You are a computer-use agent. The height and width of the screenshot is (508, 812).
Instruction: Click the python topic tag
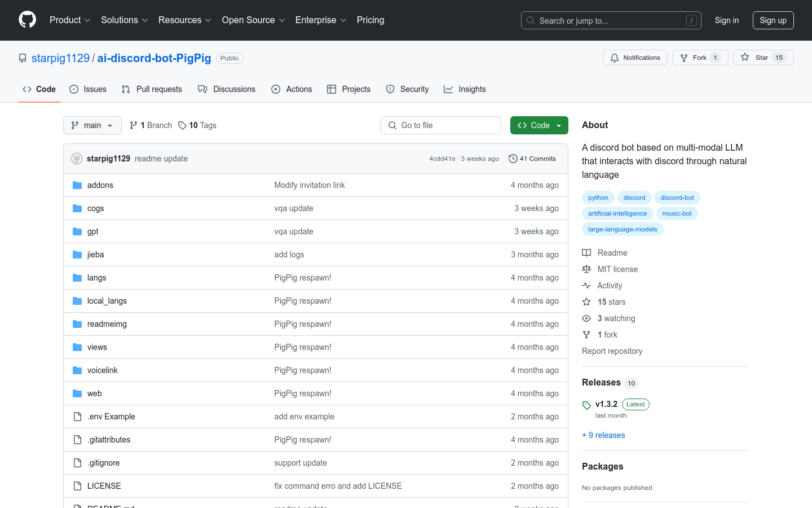(x=598, y=198)
